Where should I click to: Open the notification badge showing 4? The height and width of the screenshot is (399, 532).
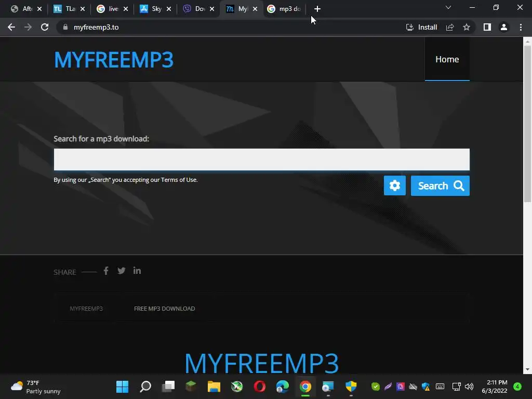517,387
